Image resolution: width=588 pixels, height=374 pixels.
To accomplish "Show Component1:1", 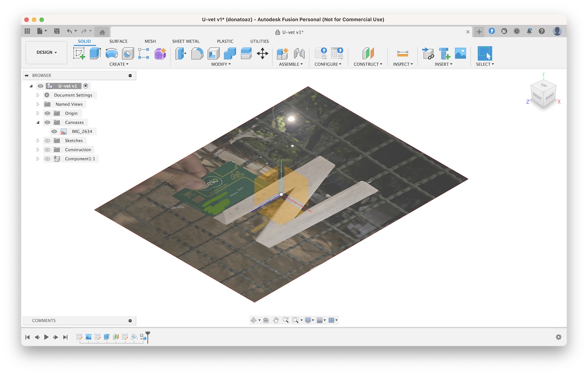I will (47, 159).
